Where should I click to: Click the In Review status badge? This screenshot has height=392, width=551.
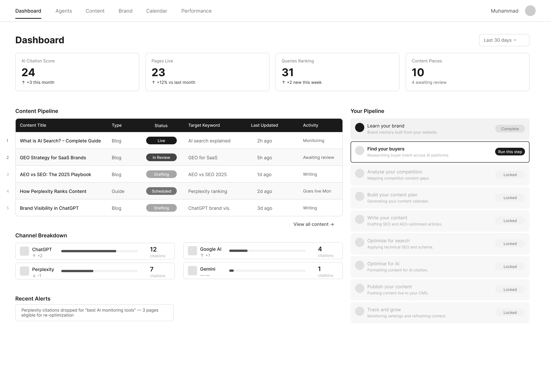[x=161, y=157]
